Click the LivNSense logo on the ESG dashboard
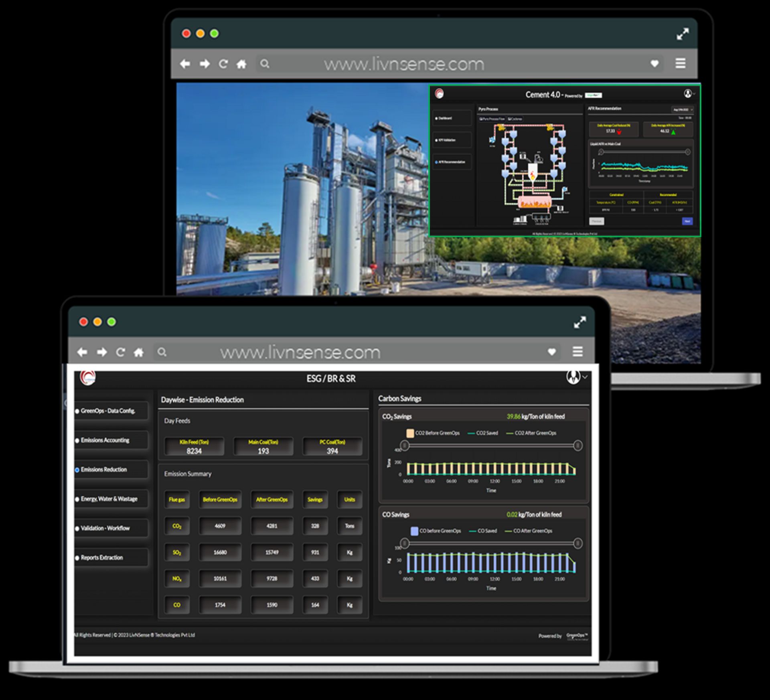Screen dimensions: 770x700 tap(88, 378)
